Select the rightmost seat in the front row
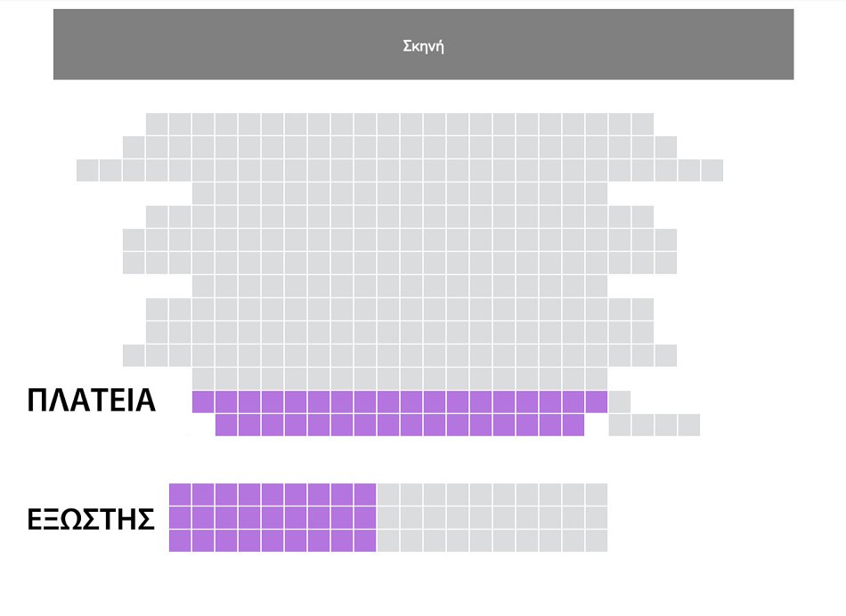The height and width of the screenshot is (616, 846). tap(643, 123)
